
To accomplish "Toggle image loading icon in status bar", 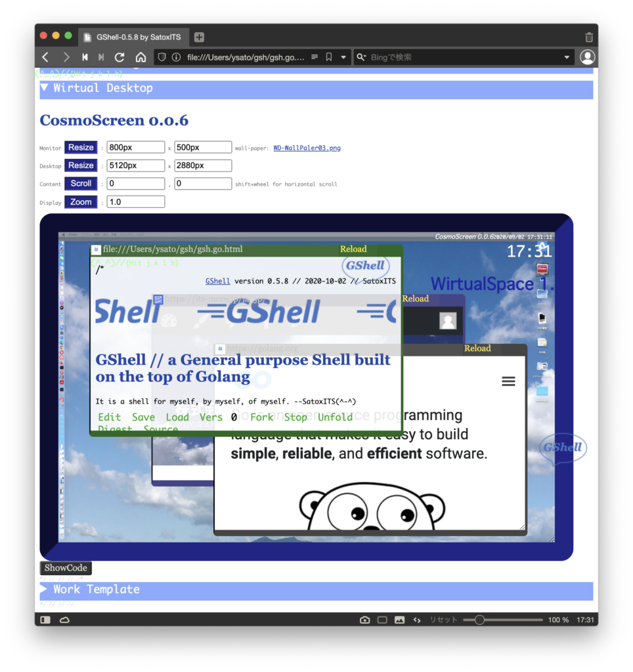I will [399, 619].
